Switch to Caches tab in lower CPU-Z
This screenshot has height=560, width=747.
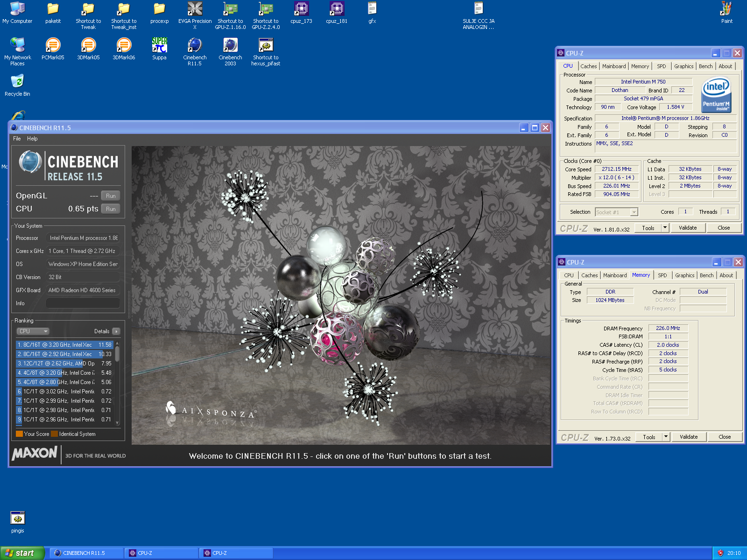589,275
